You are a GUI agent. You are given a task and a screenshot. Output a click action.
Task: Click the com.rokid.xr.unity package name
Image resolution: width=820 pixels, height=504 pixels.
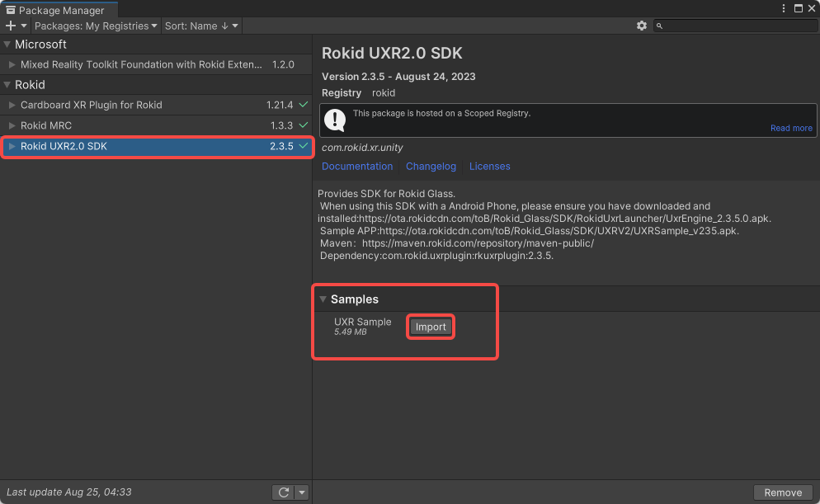click(x=362, y=148)
